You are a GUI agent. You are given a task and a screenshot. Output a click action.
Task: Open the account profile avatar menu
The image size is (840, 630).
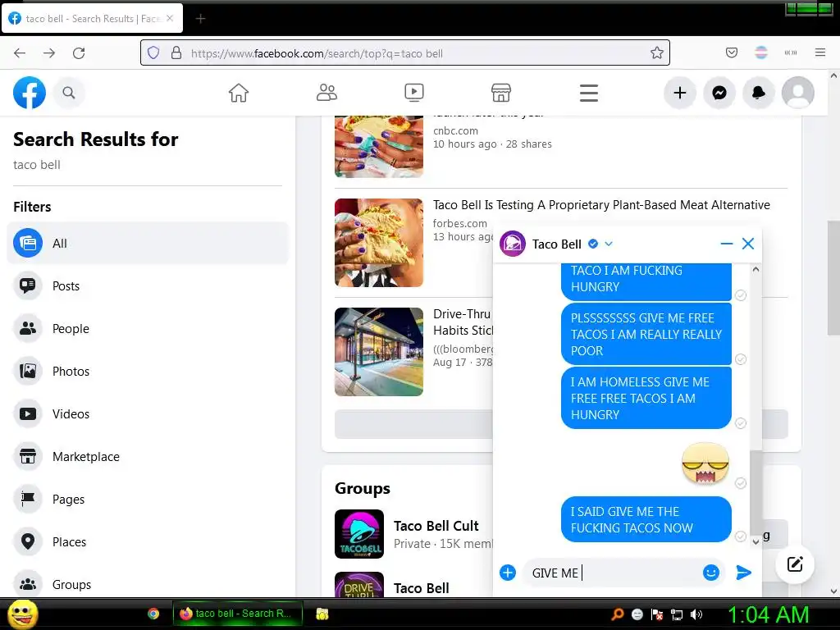click(x=798, y=93)
